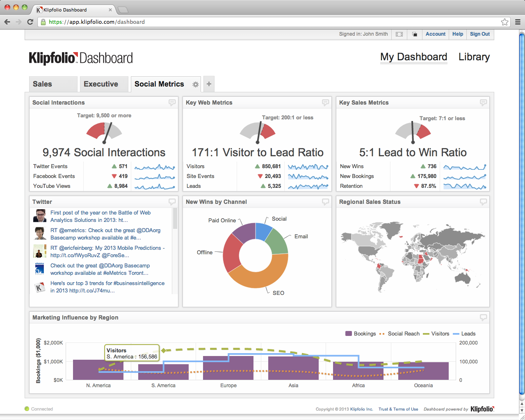Toggle Leads series in chart legend

pos(464,333)
